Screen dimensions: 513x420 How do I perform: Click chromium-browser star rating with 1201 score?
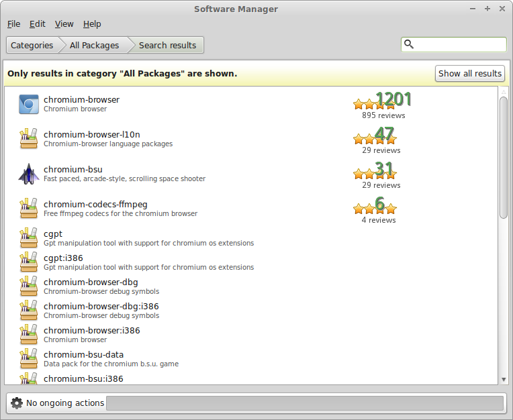(382, 101)
